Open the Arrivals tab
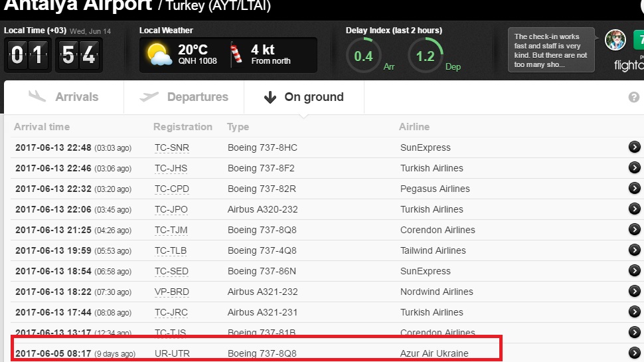The height and width of the screenshot is (362, 644). pos(64,97)
